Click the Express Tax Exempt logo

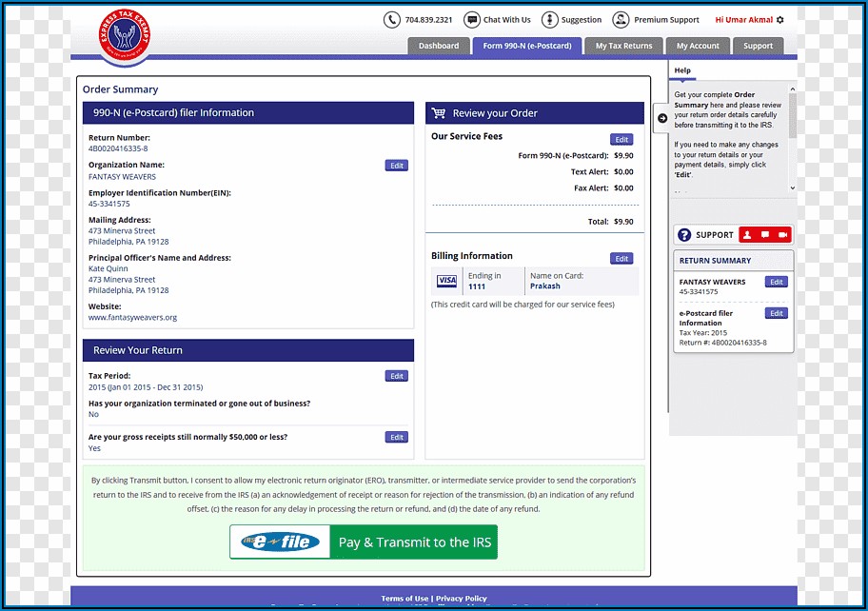(125, 35)
